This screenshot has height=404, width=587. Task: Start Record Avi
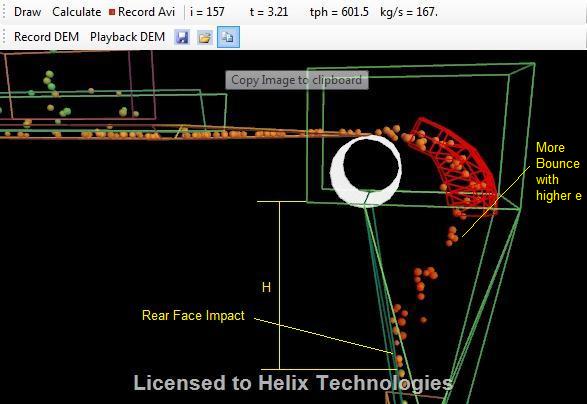[x=142, y=12]
